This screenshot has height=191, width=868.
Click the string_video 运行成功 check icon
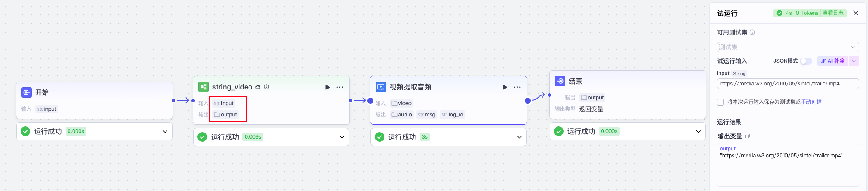click(x=202, y=137)
